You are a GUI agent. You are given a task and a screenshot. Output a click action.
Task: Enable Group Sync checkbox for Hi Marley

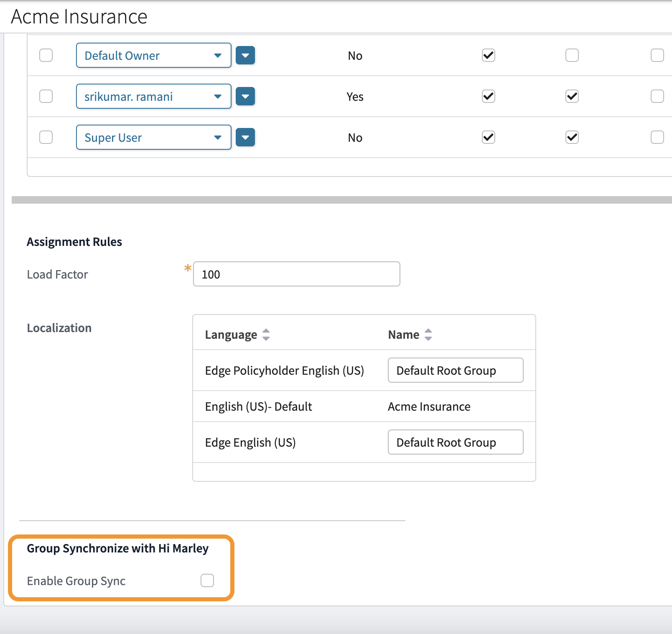click(x=207, y=580)
